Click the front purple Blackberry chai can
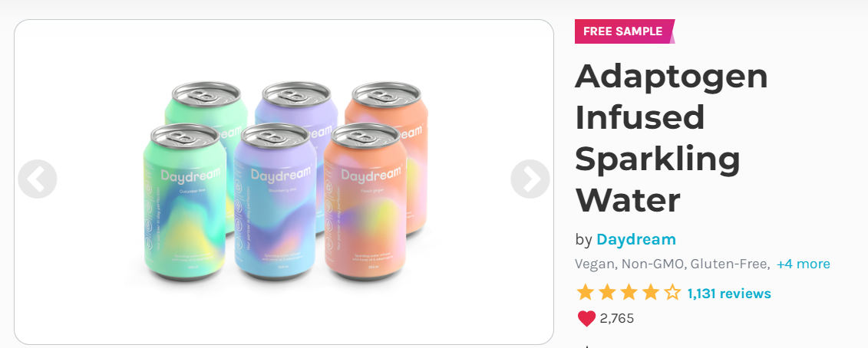Image resolution: width=868 pixels, height=348 pixels. tap(275, 202)
